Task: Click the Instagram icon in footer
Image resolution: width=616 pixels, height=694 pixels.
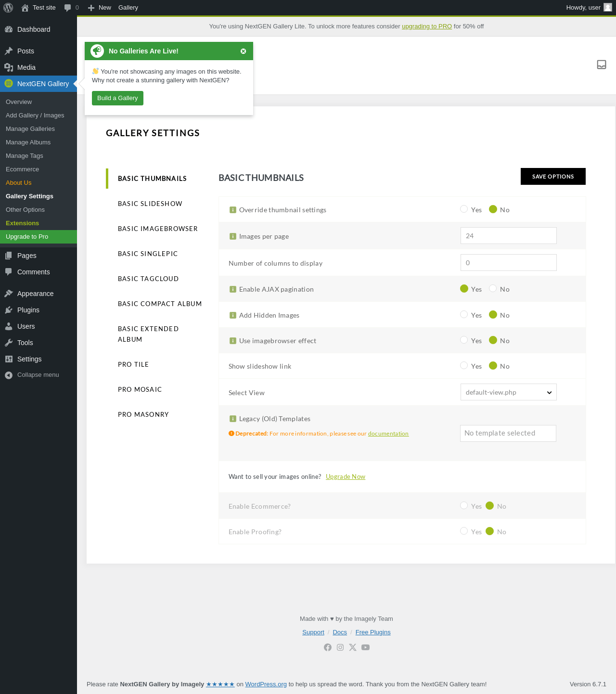Action: point(340,647)
